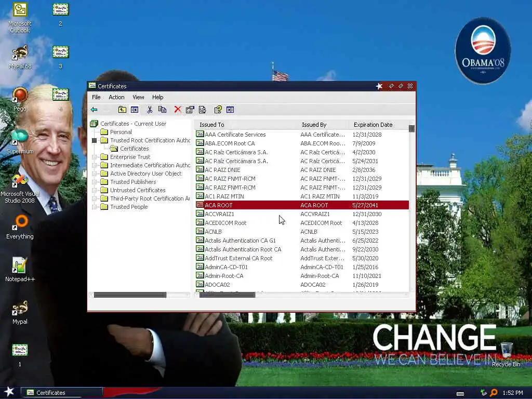Select highlighted ACA ROOT certificate
Screen dimensions: 532x399
[x=302, y=205]
